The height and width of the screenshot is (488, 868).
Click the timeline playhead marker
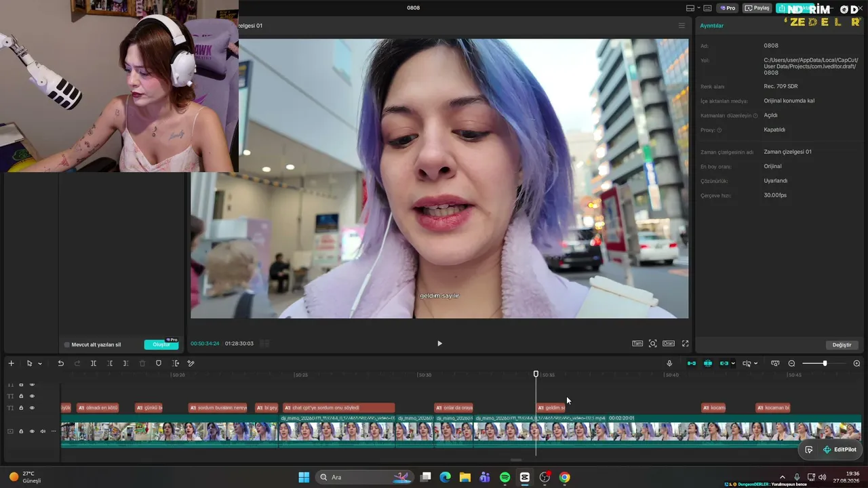coord(536,374)
